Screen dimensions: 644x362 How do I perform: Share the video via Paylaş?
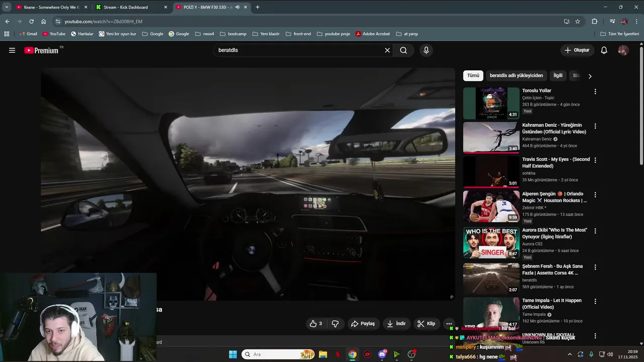pyautogui.click(x=363, y=324)
